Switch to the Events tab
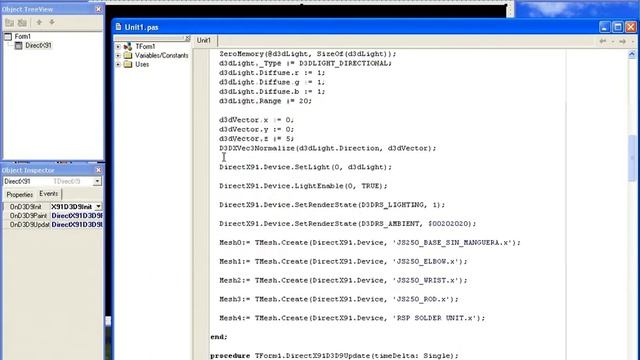640x360 pixels. tap(49, 194)
